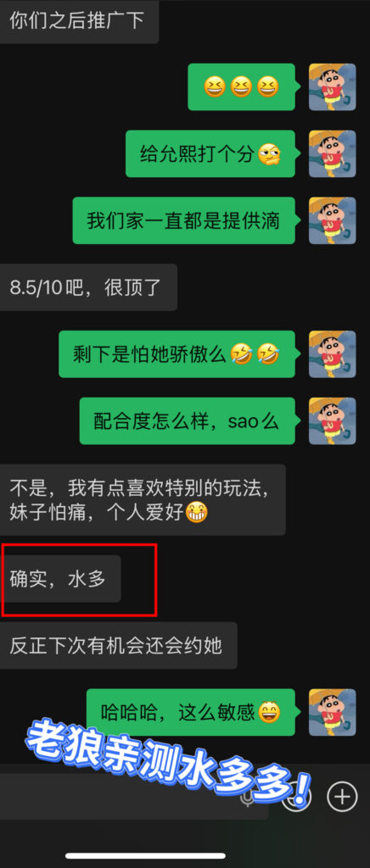Select the green 给允熙打个分 bubble
This screenshot has width=370, height=868.
click(x=210, y=154)
